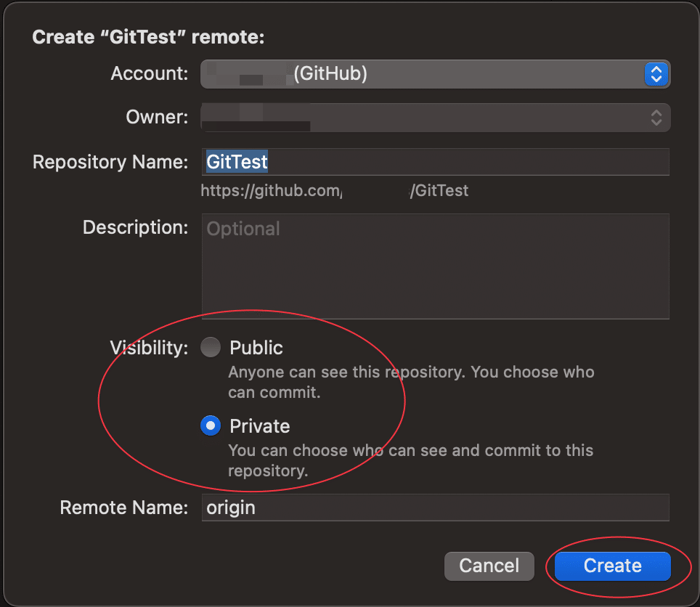Viewport: 700px width, 607px height.
Task: Enable Public visibility for the repository
Action: point(210,347)
